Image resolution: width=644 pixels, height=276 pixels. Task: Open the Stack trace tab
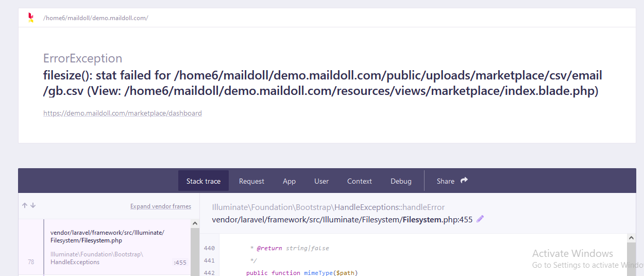click(x=204, y=181)
